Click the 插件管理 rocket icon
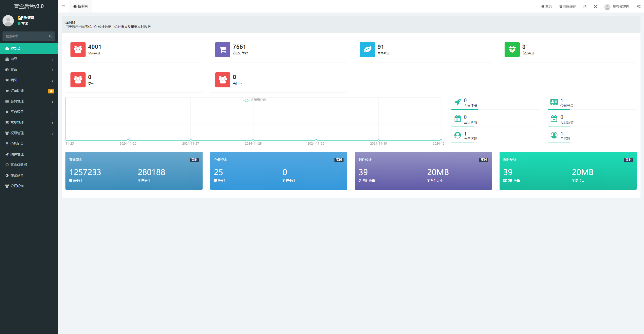The height and width of the screenshot is (334, 644). click(7, 154)
